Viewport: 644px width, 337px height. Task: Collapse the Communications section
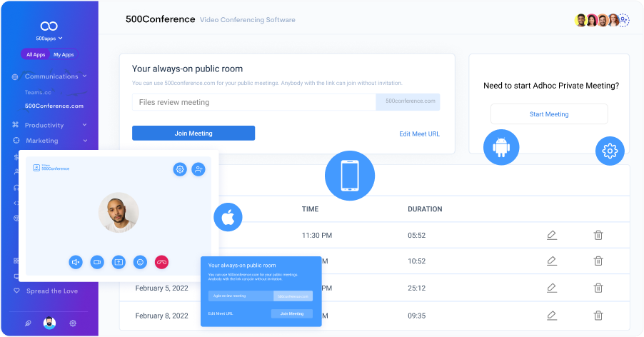tap(84, 76)
